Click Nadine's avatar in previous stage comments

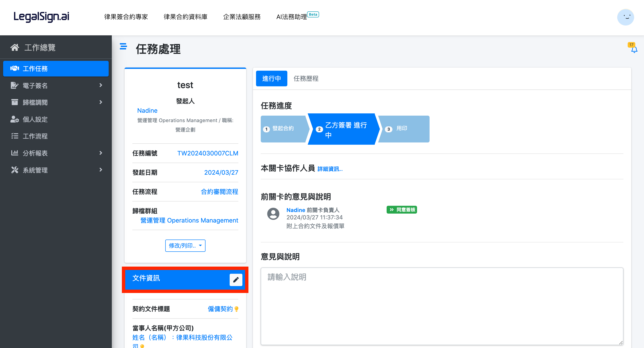tap(273, 214)
